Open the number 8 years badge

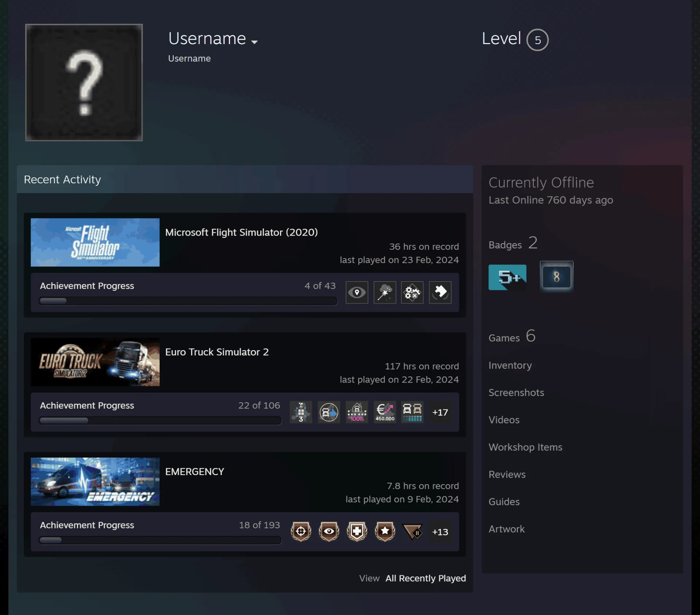click(x=556, y=277)
